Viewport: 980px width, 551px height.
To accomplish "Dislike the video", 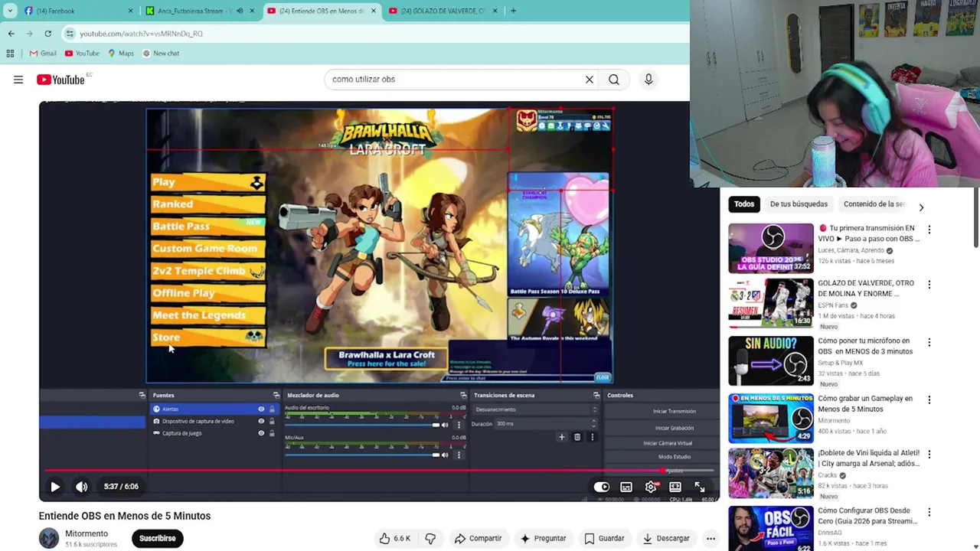I will (430, 538).
